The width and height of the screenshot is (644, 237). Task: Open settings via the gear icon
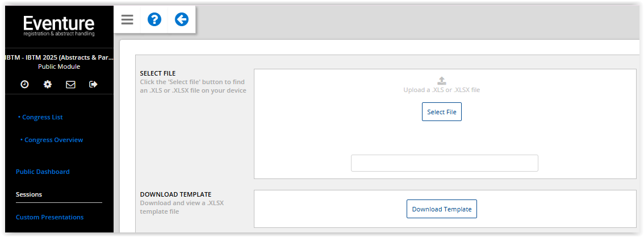click(x=48, y=84)
